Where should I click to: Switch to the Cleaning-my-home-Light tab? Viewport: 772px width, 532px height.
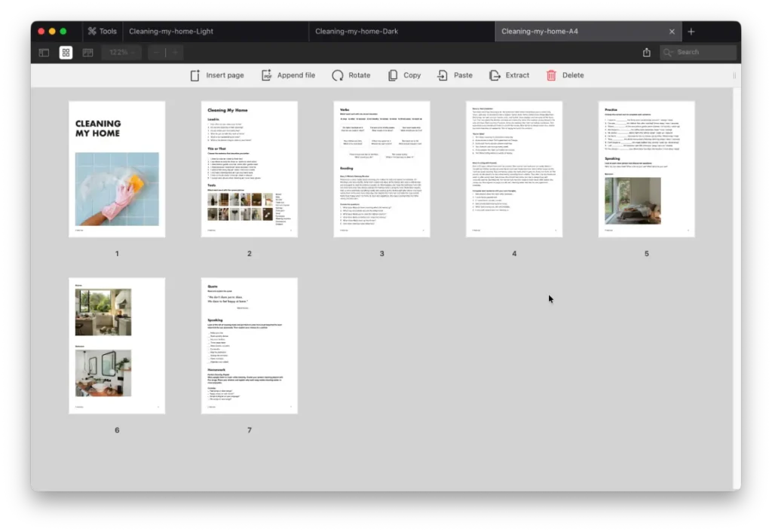(171, 31)
